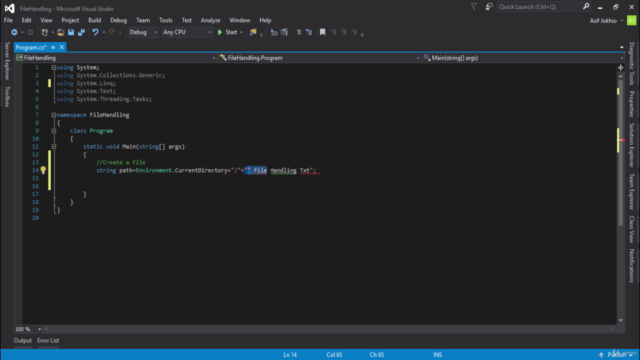
Task: Click the Navigate Backward toolbar icon
Action: (x=14, y=32)
